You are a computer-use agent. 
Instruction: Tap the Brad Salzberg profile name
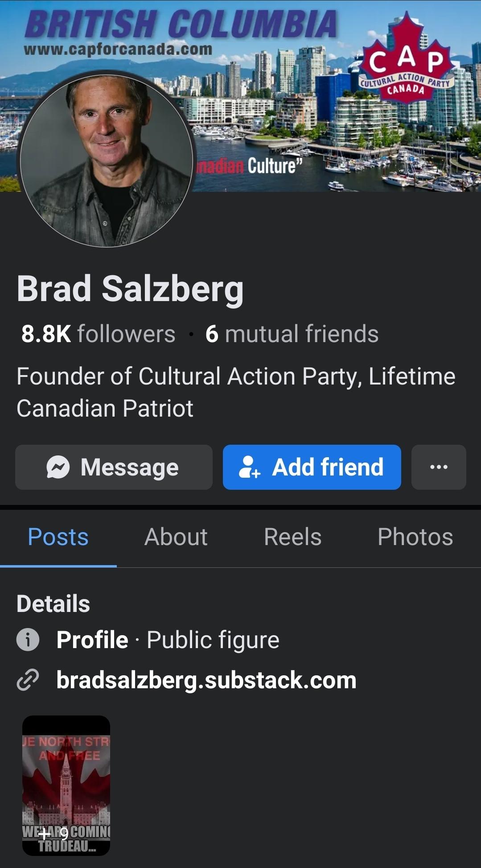[x=130, y=289]
